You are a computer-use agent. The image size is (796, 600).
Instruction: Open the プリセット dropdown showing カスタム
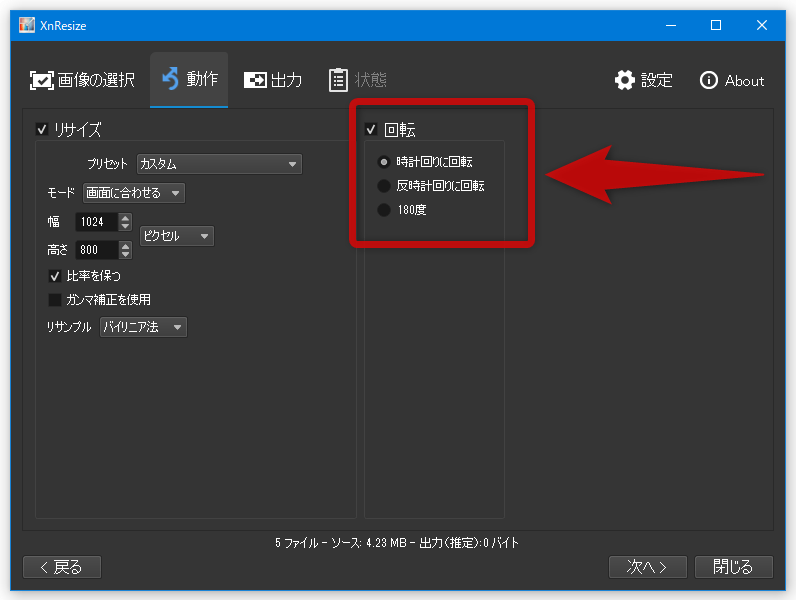[219, 164]
